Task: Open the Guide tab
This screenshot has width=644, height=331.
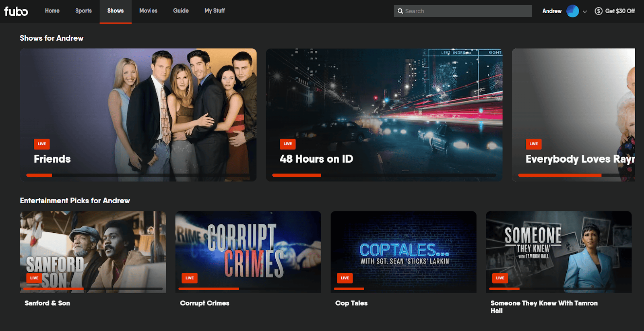Action: tap(181, 11)
